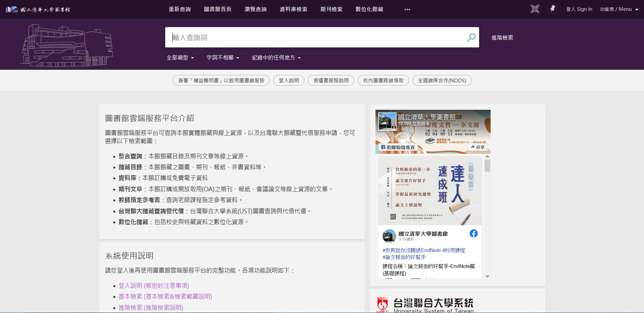
Task: Click the magnifier search icon
Action: pos(471,37)
